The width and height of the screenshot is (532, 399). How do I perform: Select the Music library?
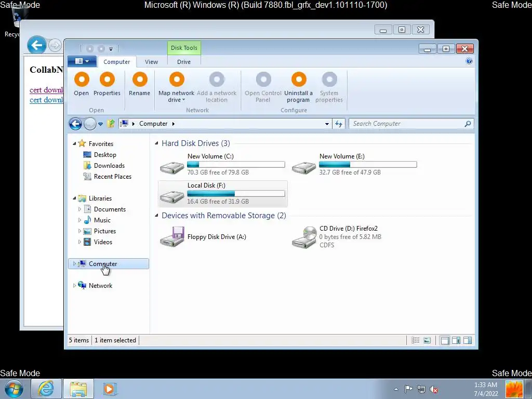102,220
